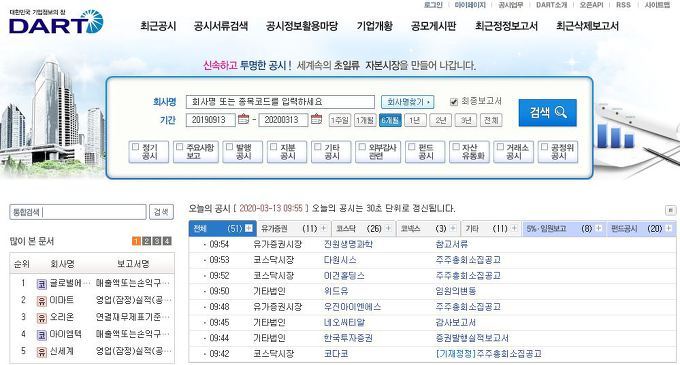
Task: Check the 지분공시 checkbox
Action: click(274, 147)
